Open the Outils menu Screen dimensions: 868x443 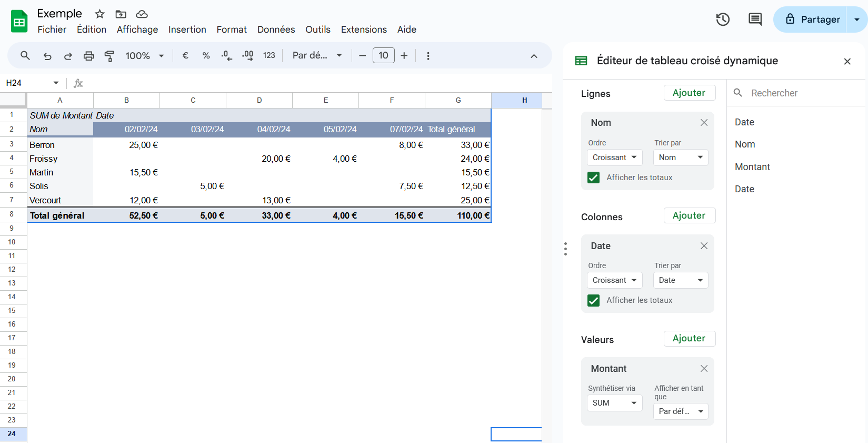[318, 29]
